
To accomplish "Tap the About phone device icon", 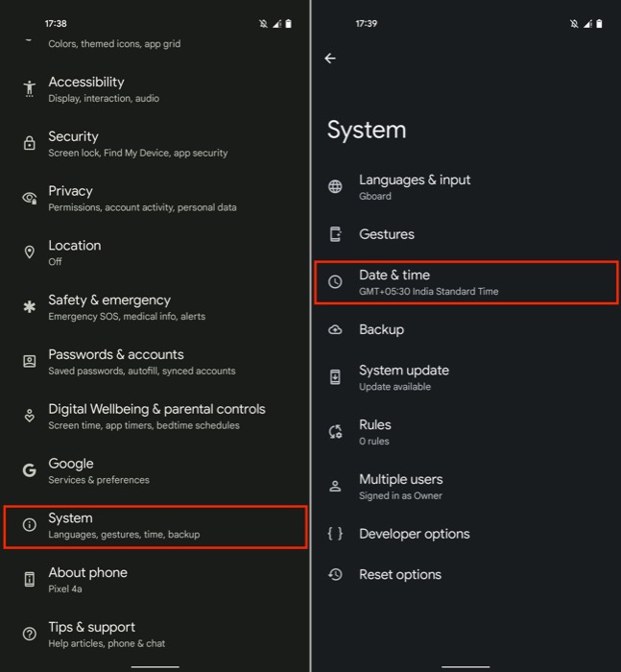I will coord(29,579).
